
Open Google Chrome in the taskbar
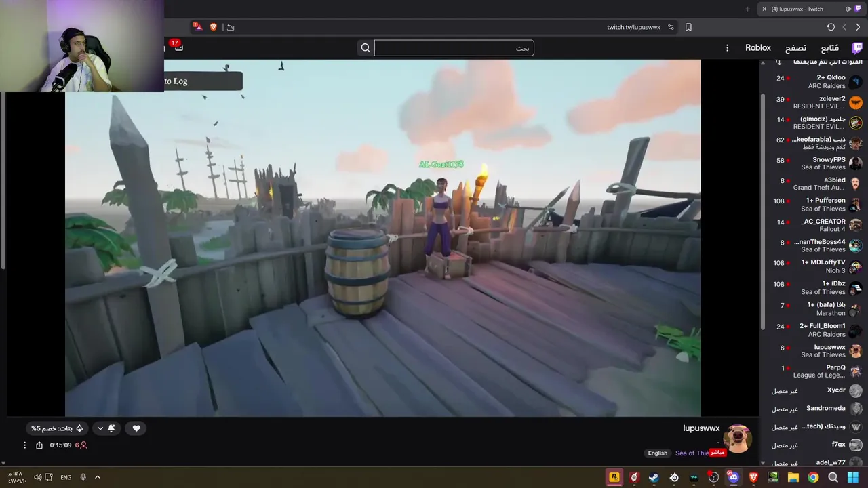[813, 477]
